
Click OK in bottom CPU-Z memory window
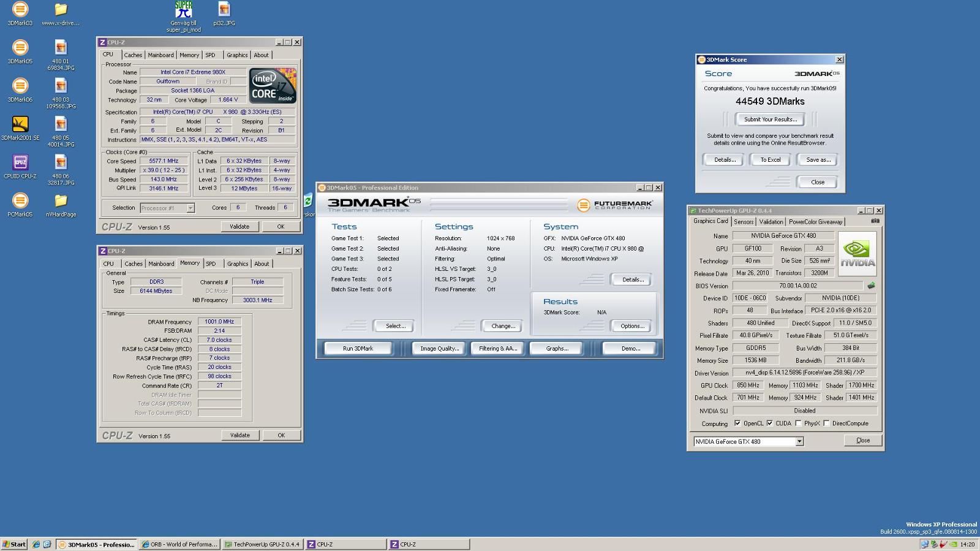click(281, 435)
